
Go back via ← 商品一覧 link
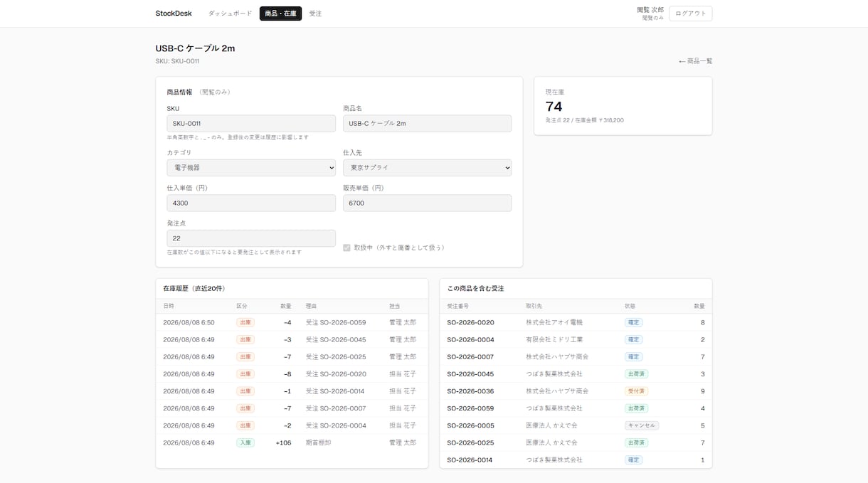click(x=695, y=61)
